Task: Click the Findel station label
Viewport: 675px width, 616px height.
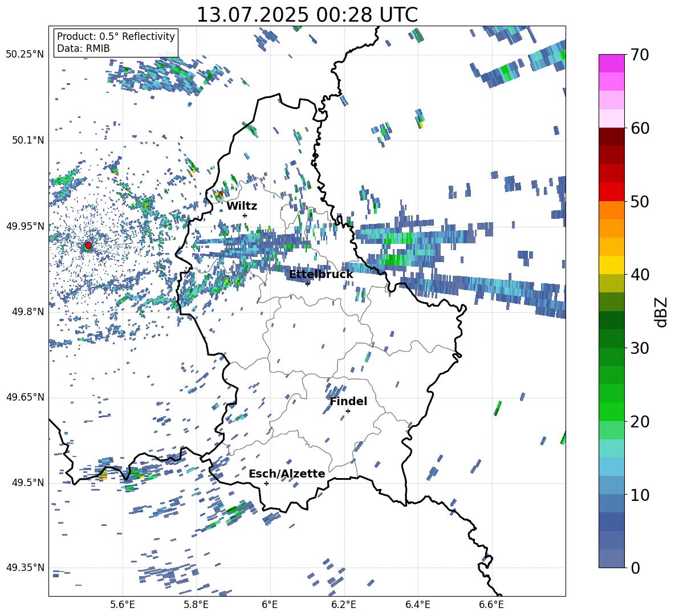Action: 348,401
